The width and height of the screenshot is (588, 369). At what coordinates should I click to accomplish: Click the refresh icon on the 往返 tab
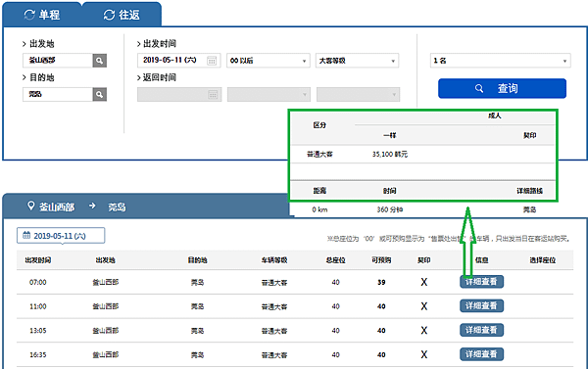point(109,15)
